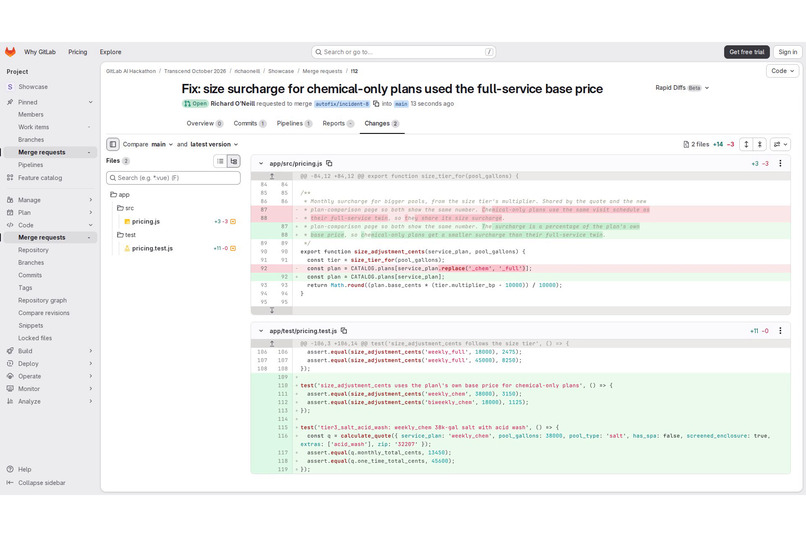Open the Overview tab
The image size is (806, 537).
pyautogui.click(x=205, y=123)
